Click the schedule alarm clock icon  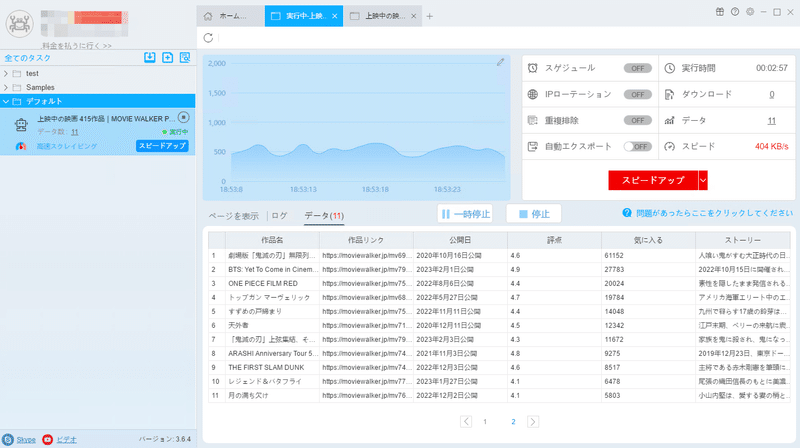(x=533, y=68)
